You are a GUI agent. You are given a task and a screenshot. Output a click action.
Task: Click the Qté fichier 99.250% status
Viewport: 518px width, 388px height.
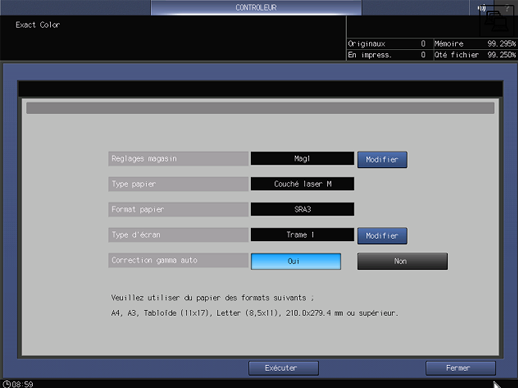click(x=475, y=55)
